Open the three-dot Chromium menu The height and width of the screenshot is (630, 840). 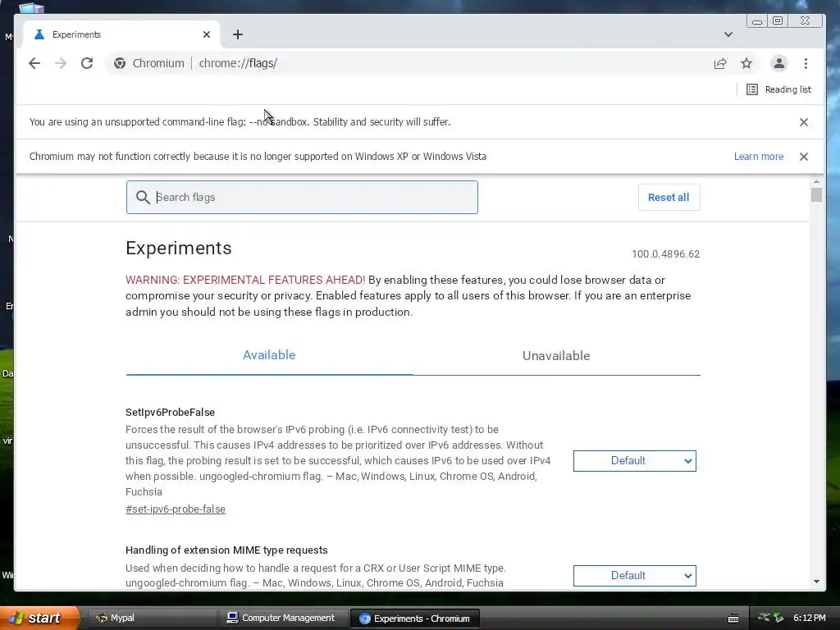[x=806, y=63]
